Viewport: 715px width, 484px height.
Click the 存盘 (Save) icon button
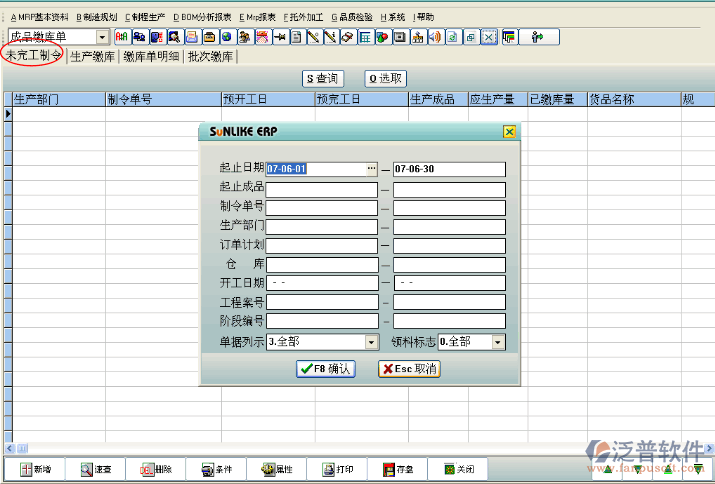click(x=398, y=469)
